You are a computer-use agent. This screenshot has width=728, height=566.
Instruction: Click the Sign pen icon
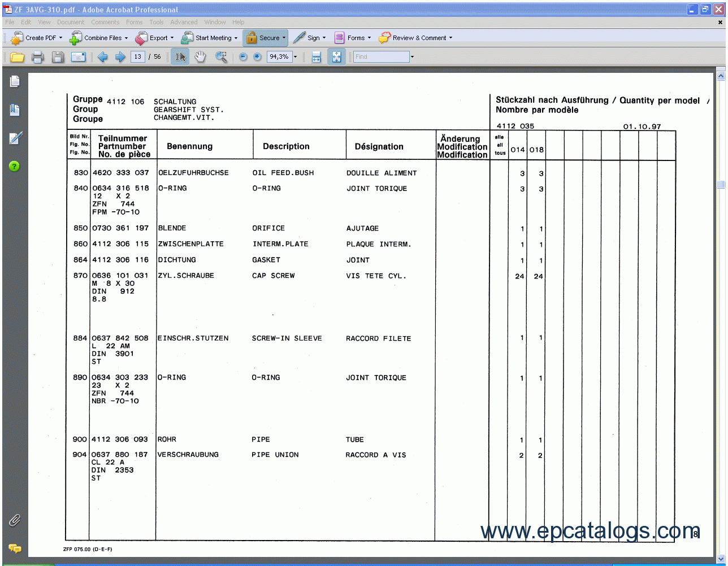[299, 38]
